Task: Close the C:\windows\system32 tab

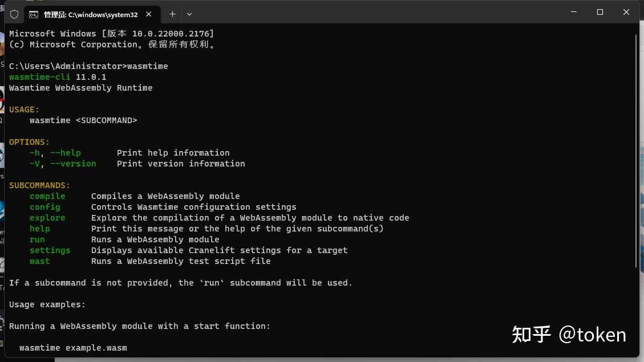Action: coord(150,14)
